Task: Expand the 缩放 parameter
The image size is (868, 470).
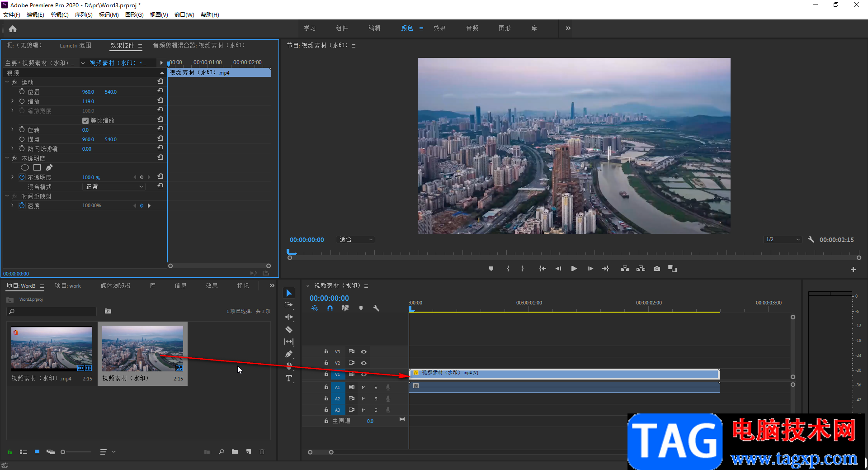Action: (x=13, y=101)
